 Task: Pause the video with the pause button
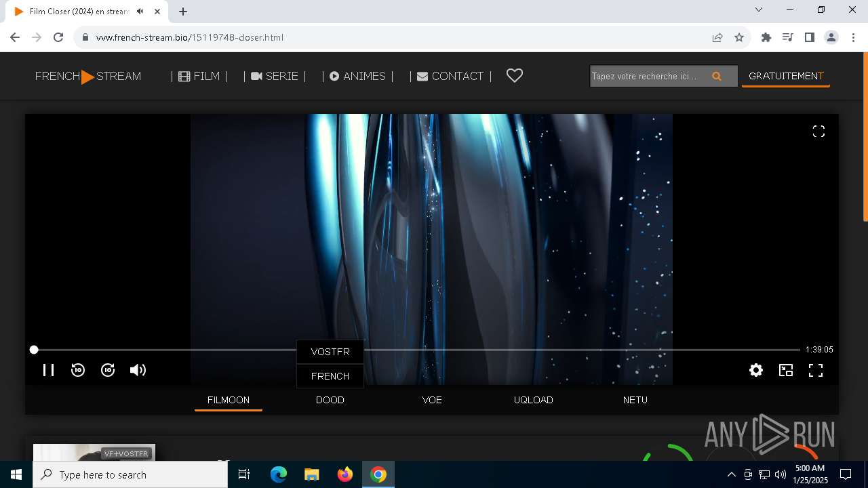(x=48, y=370)
